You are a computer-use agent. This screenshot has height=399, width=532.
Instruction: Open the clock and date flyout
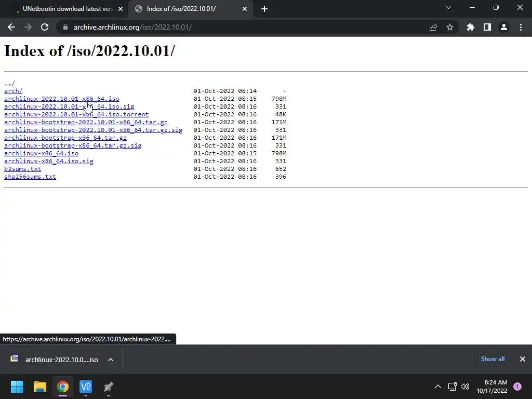(492, 387)
